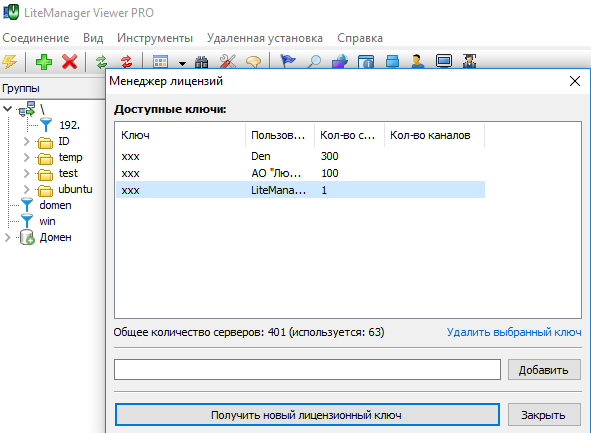The height and width of the screenshot is (433, 591).
Task: Select the domen filter in groups tree
Action: 55,205
